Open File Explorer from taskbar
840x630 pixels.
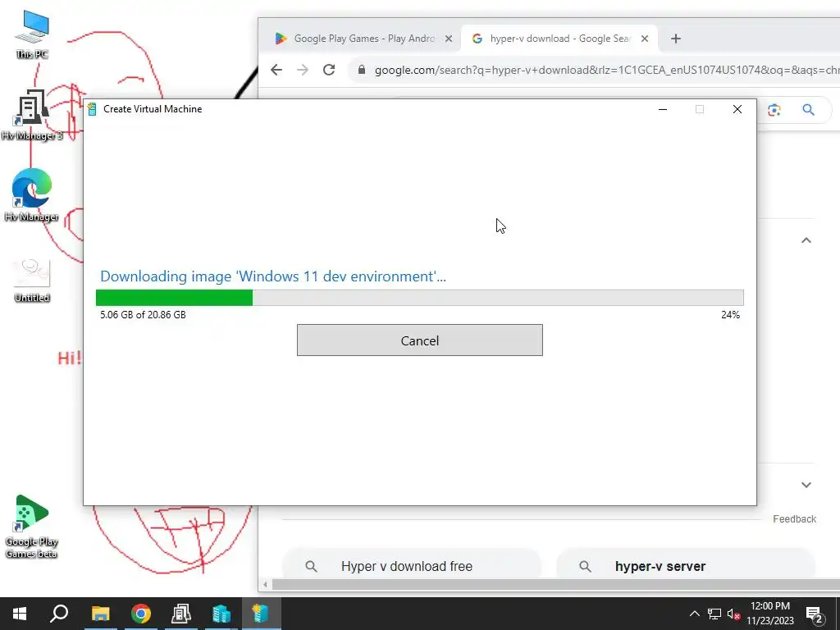(100, 614)
